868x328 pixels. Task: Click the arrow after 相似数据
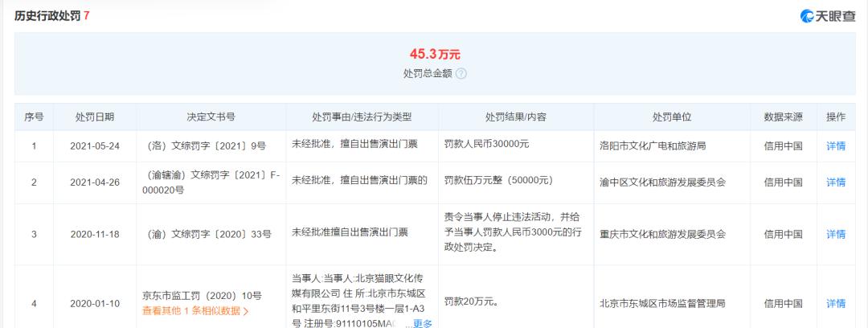click(246, 311)
